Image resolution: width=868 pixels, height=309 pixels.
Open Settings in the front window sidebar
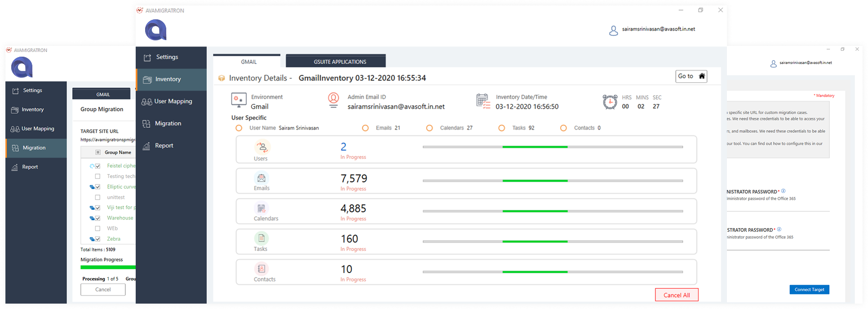pyautogui.click(x=171, y=58)
